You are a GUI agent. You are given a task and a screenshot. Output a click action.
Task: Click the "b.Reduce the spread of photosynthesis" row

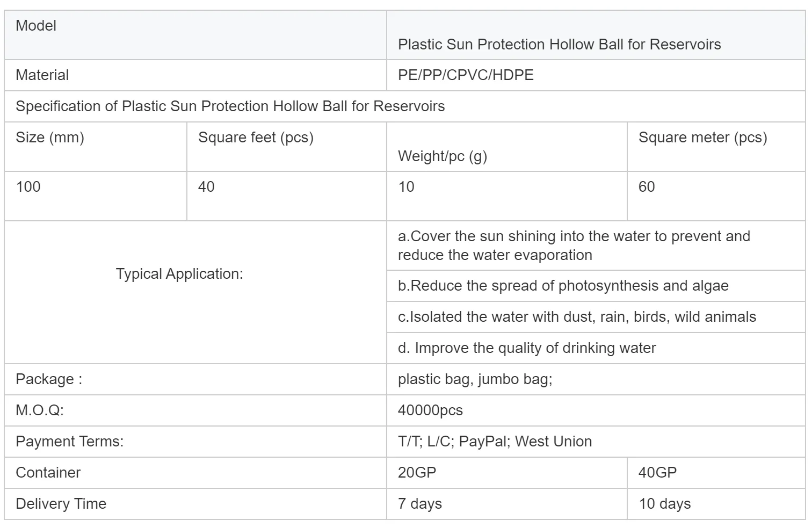coord(563,286)
